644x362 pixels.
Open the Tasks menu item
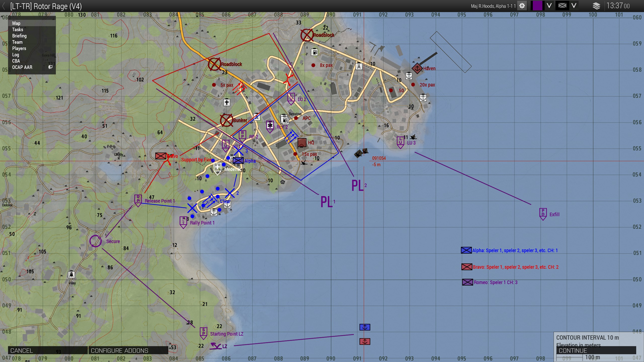click(x=18, y=29)
